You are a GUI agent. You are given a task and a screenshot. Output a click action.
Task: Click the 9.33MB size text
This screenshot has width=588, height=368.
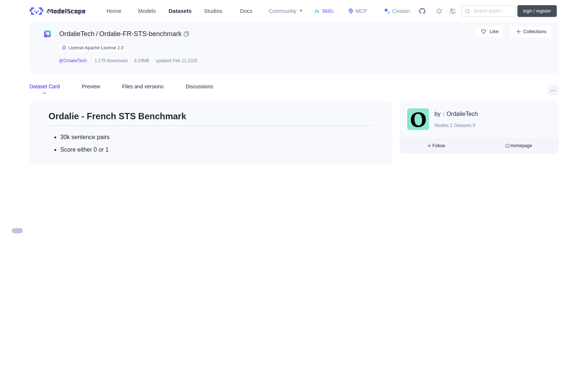click(x=141, y=61)
